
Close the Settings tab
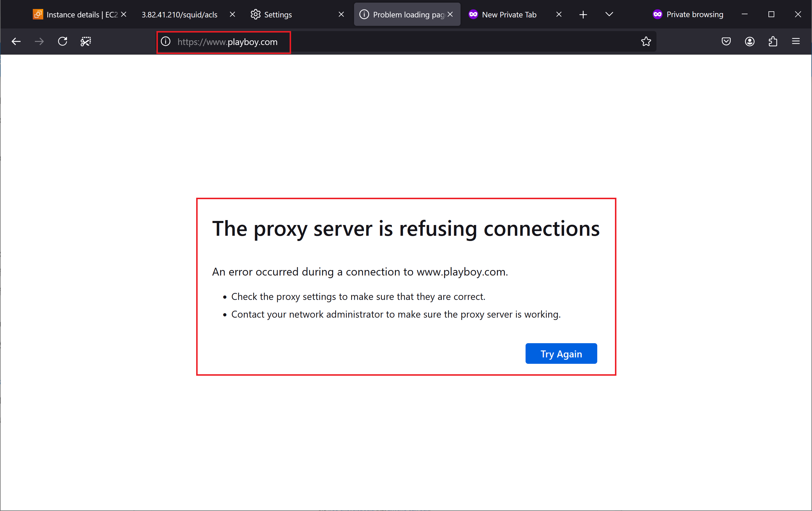coord(341,15)
